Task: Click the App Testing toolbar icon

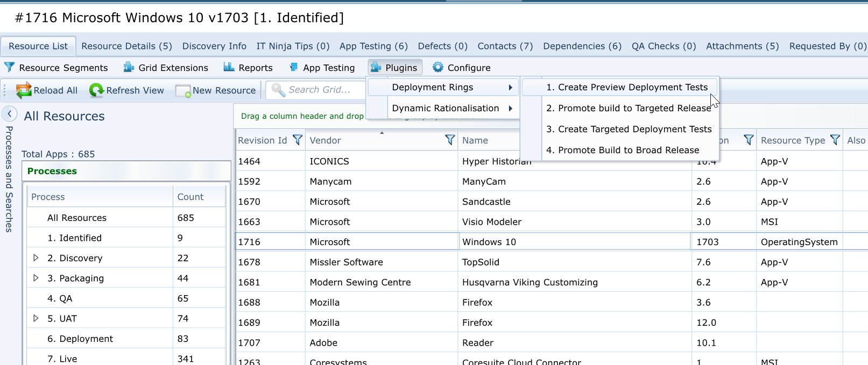Action: (293, 67)
